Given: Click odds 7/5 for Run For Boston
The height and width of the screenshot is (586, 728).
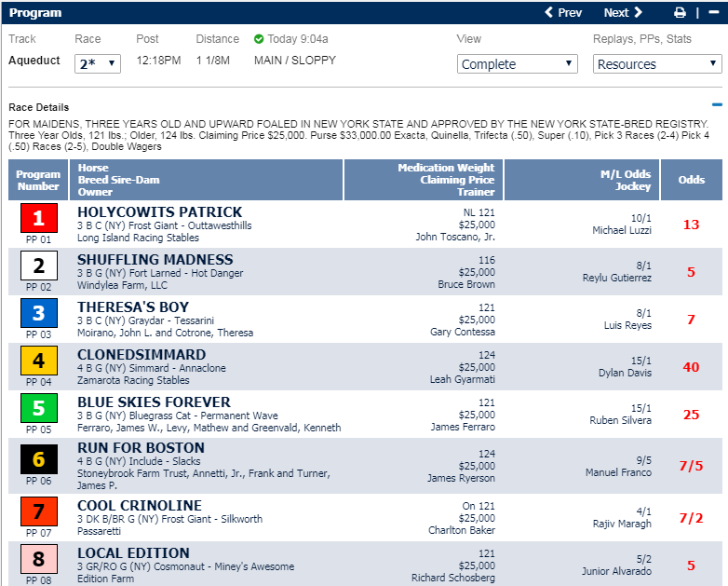Looking at the screenshot, I should [691, 466].
